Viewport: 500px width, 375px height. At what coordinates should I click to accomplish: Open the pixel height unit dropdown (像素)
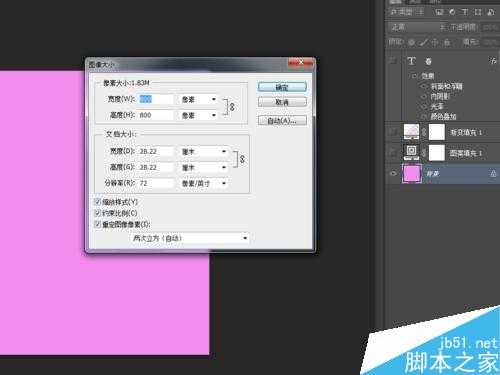(199, 115)
